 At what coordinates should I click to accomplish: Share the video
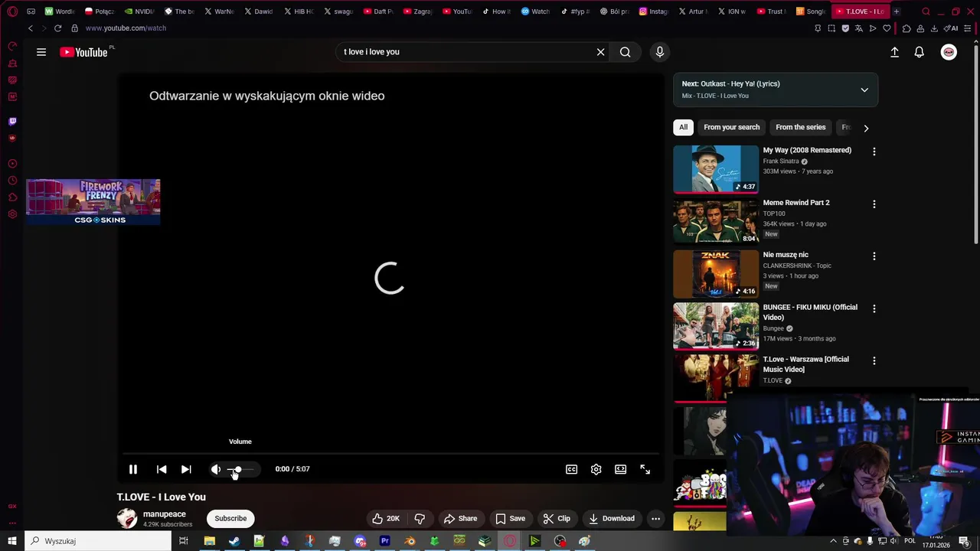point(460,518)
